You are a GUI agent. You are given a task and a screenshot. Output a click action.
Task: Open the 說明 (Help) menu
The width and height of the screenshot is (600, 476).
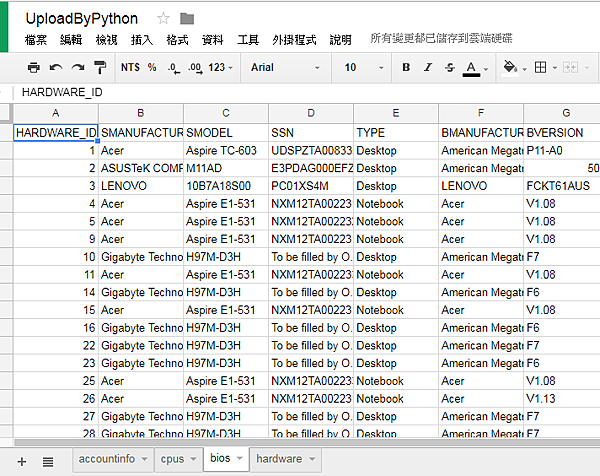coord(341,40)
